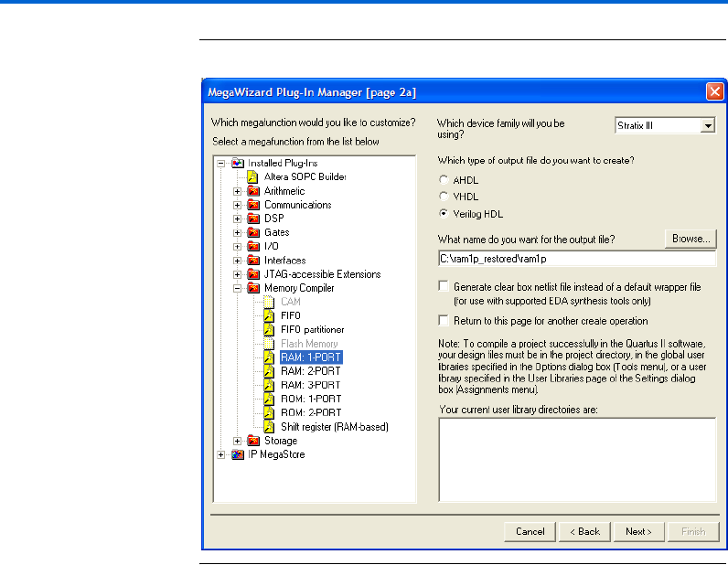Select the highlighted RAM: 1-PORT label

311,357
